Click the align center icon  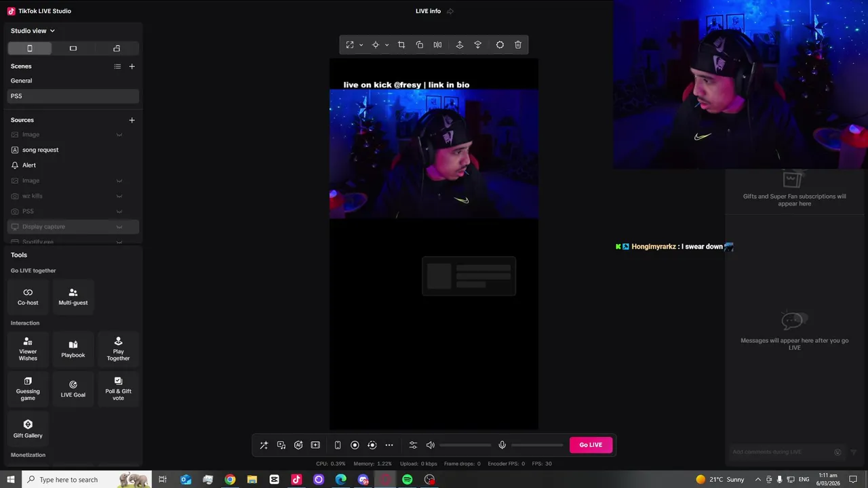coord(375,45)
